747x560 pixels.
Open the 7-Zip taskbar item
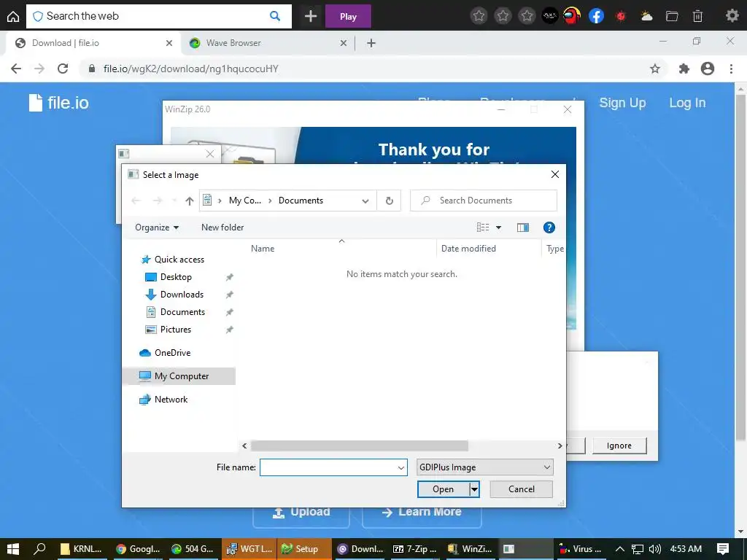coord(414,549)
